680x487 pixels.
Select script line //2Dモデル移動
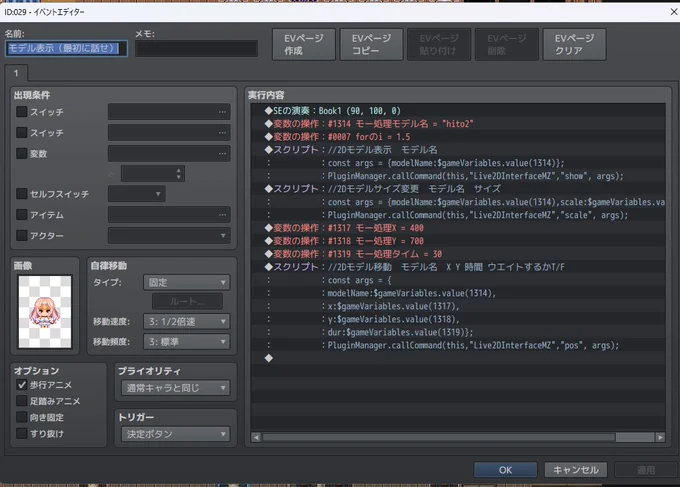click(458, 267)
